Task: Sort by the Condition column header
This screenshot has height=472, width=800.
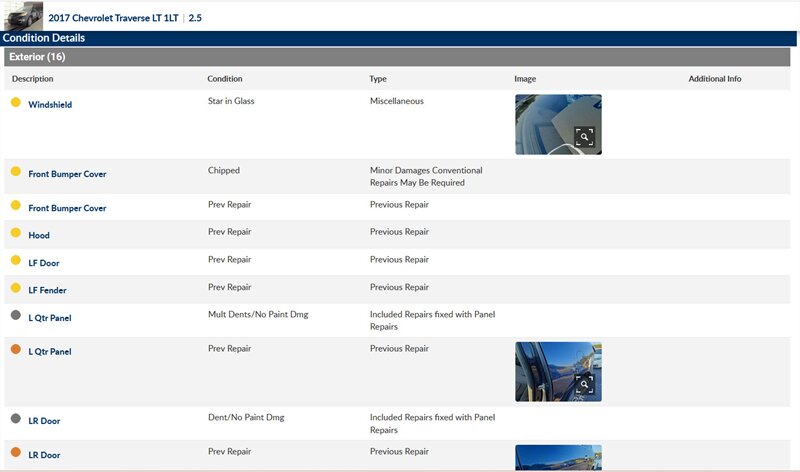Action: [x=225, y=79]
